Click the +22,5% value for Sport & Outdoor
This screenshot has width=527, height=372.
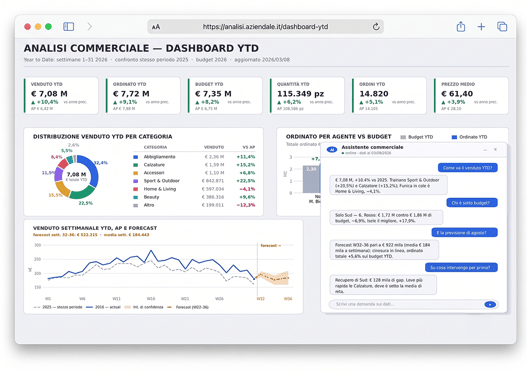point(246,181)
